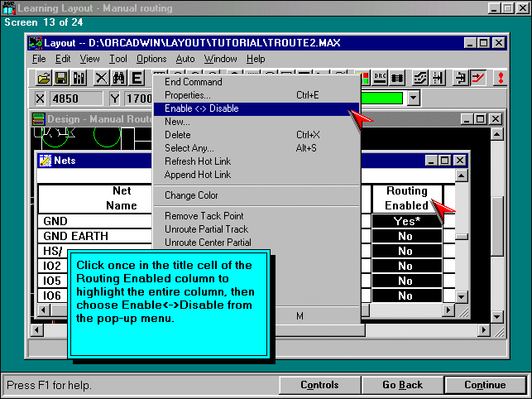Click the red exclamation mark toolbar icon

501,78
